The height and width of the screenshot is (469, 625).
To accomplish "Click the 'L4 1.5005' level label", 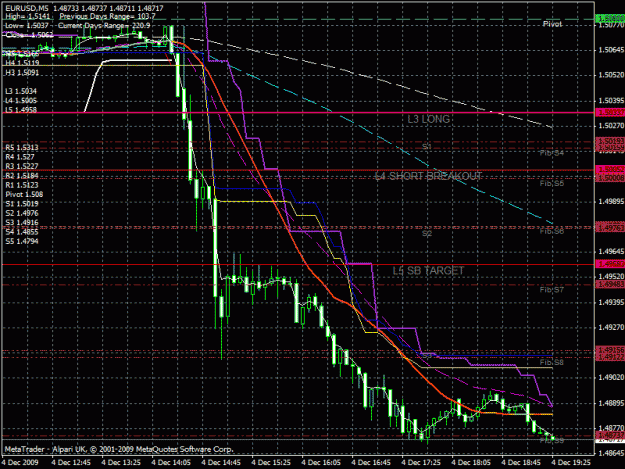I will pyautogui.click(x=21, y=101).
